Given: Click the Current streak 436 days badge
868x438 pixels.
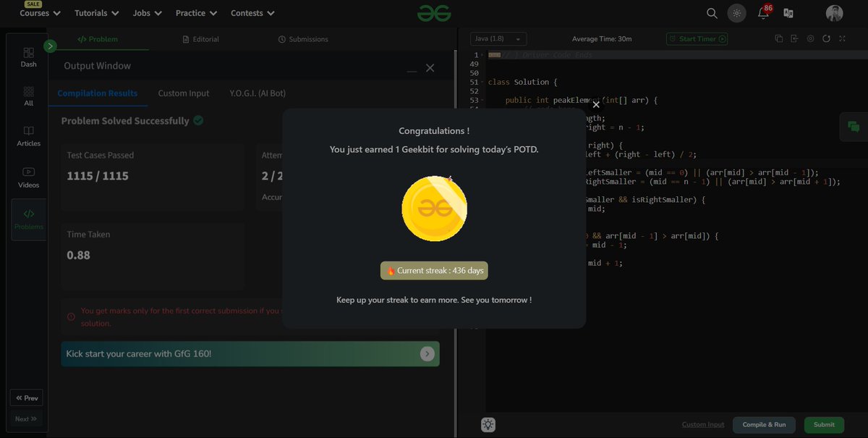Looking at the screenshot, I should coord(434,271).
